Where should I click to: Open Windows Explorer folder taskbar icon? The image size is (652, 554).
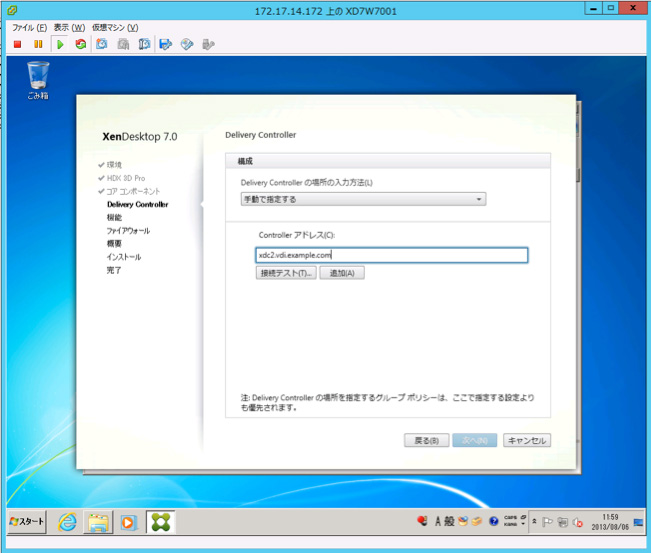click(98, 522)
